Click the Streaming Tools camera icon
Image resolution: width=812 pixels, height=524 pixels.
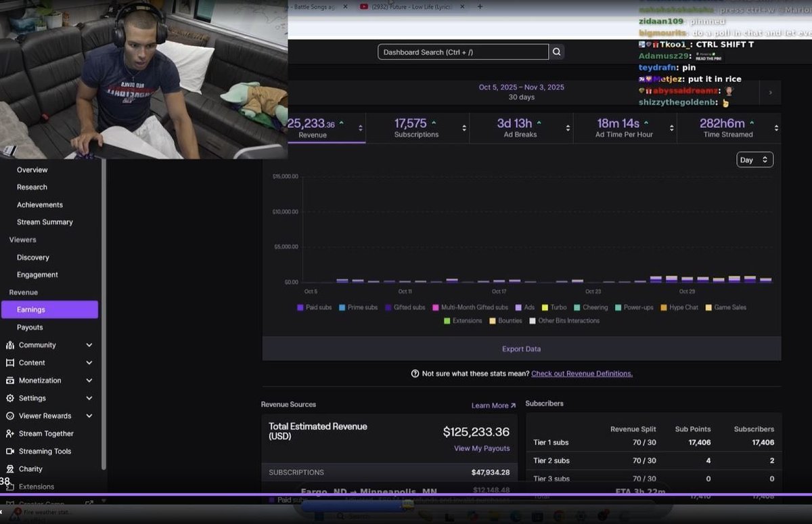click(x=10, y=451)
